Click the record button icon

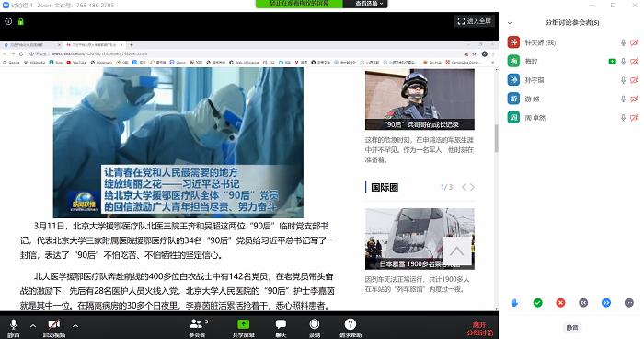point(315,324)
